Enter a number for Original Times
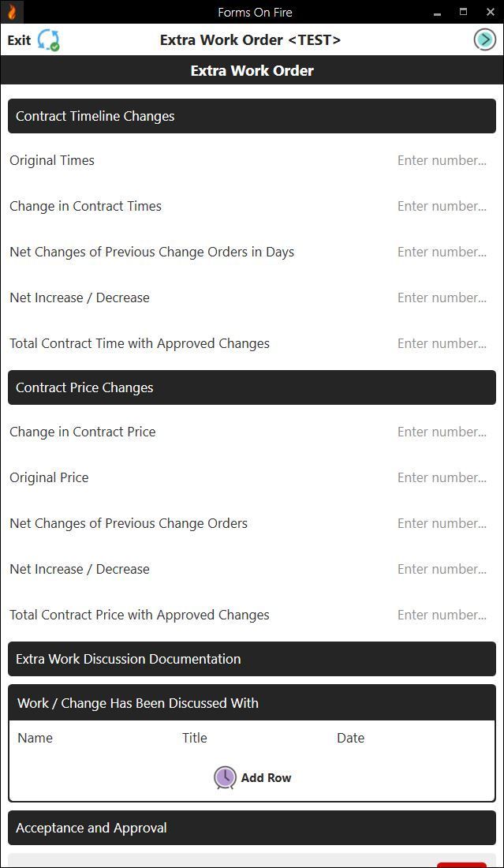The width and height of the screenshot is (504, 868). pyautogui.click(x=442, y=160)
